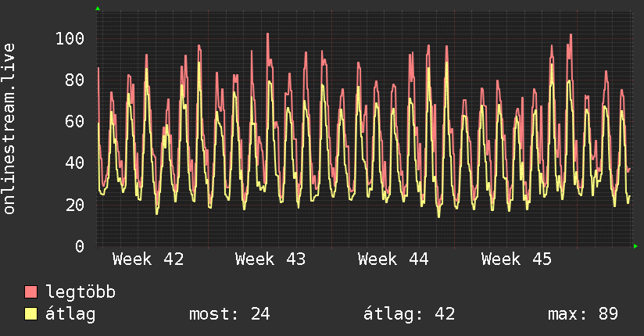Select the legtöbb legend label
The width and height of the screenshot is (644, 336).
[80, 292]
